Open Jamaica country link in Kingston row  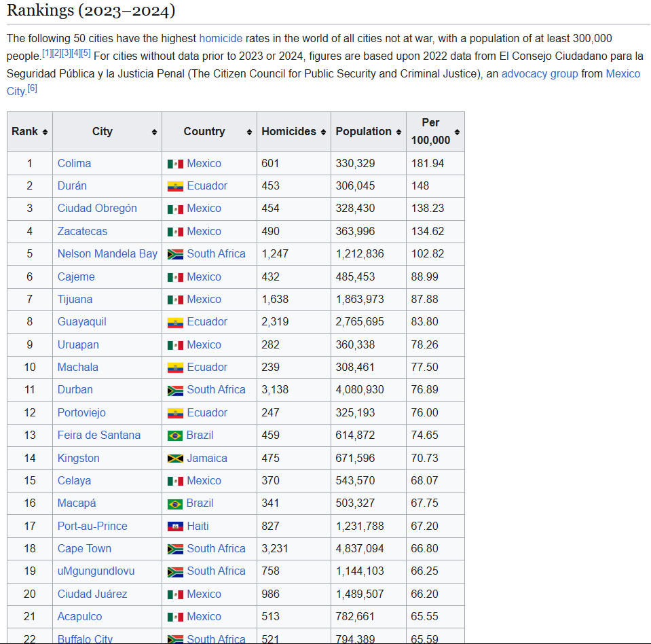click(x=207, y=459)
